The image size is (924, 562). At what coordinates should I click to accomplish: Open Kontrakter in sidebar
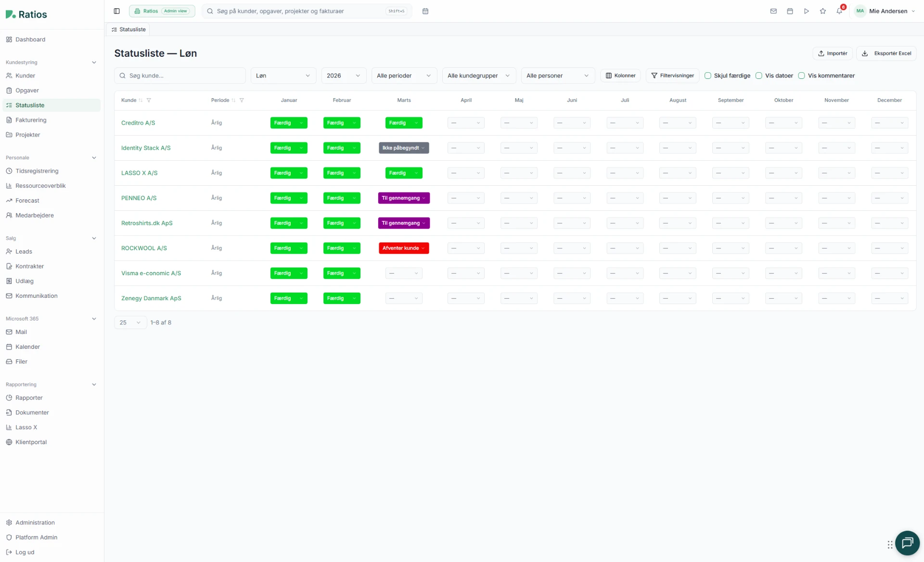point(51,266)
